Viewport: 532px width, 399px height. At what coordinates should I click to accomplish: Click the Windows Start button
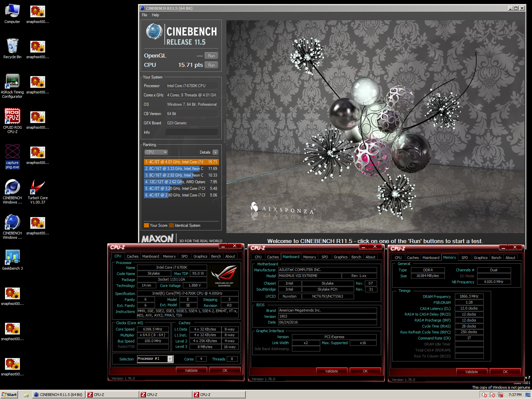pos(9,395)
